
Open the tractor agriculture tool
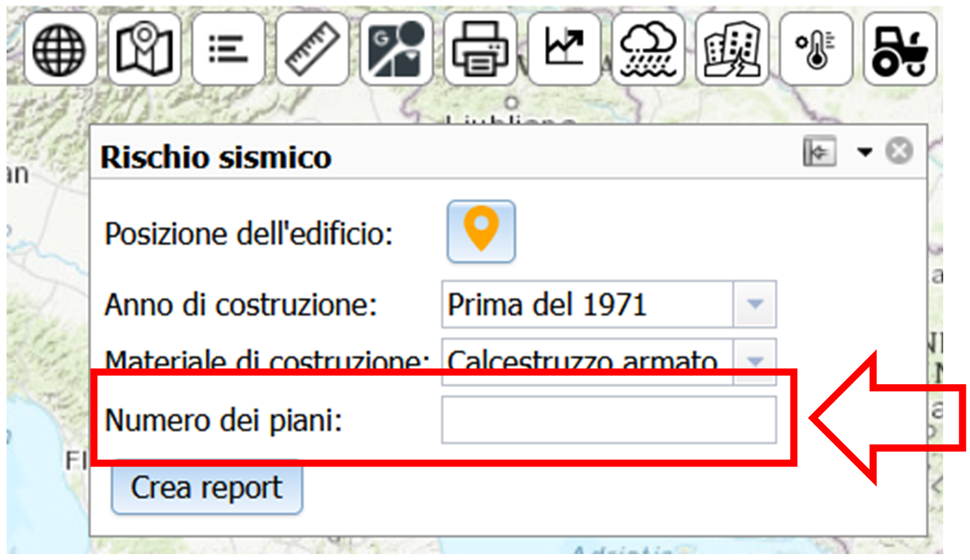point(900,49)
